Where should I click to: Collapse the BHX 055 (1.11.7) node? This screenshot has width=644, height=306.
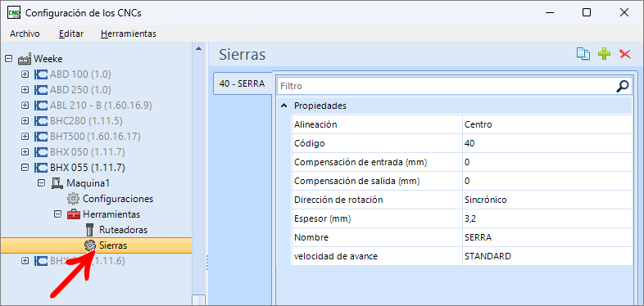[25, 168]
